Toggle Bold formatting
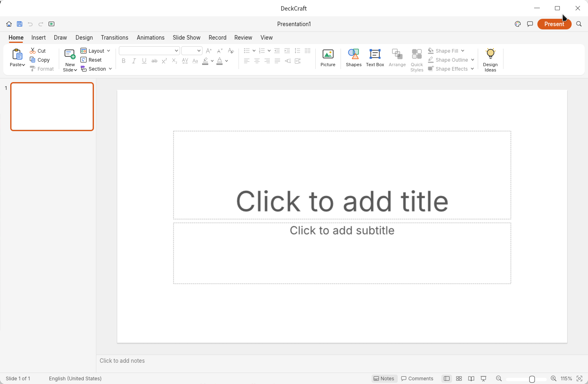This screenshot has height=384, width=588. coord(124,61)
